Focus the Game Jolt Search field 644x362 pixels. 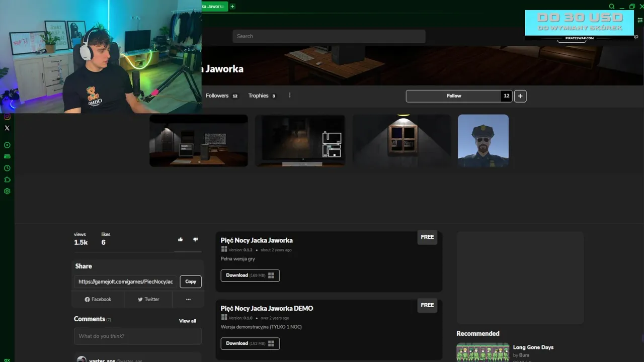tap(329, 36)
